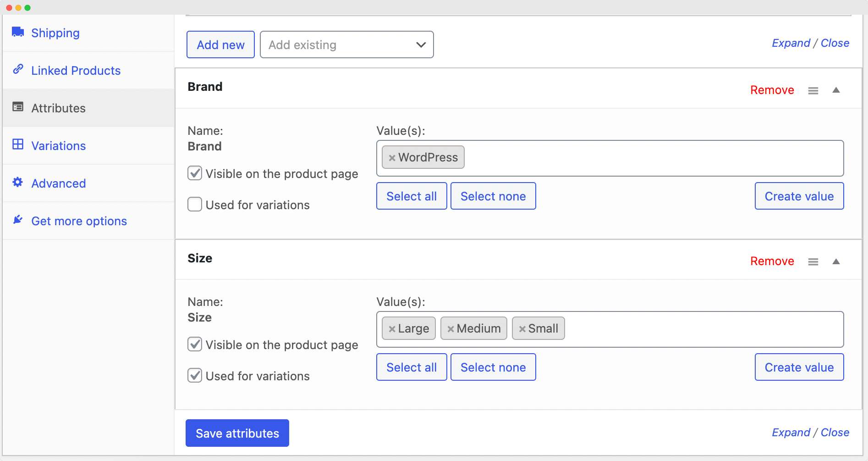Click the drag handle in the Size header
The image size is (868, 461).
tap(813, 261)
